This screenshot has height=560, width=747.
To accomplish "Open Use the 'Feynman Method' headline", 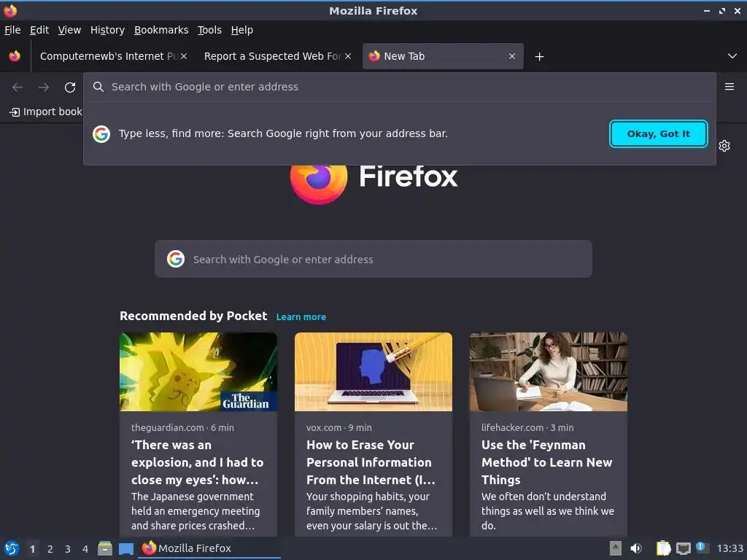I will click(x=546, y=462).
